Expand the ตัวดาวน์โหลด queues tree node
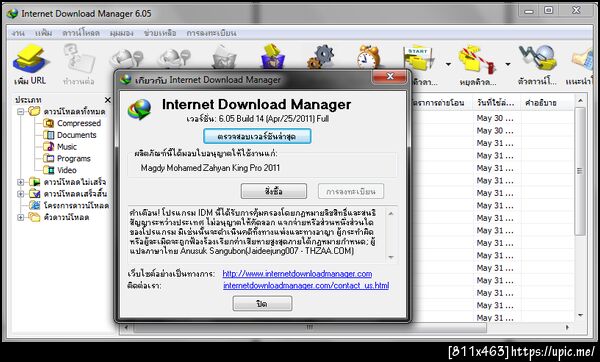This screenshot has height=362, width=600. (21, 217)
